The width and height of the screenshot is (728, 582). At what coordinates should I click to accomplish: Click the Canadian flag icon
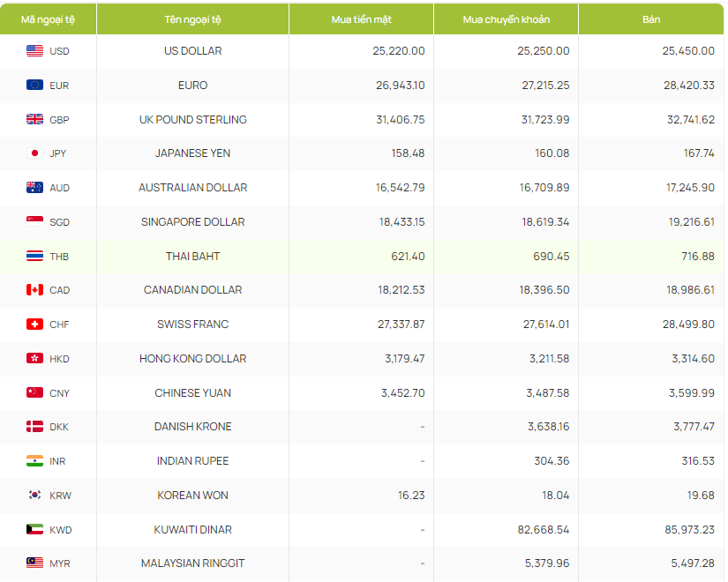[x=34, y=290]
